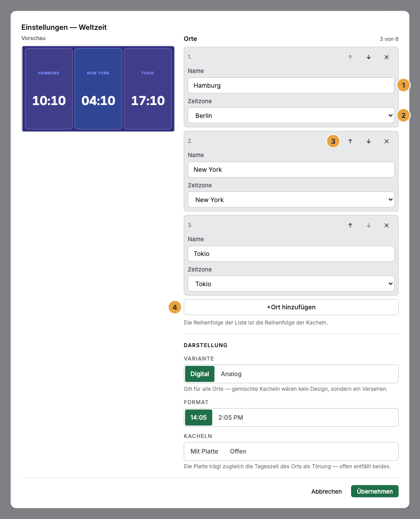Open Berlin timezone dropdown
Viewport: 420px width, 519px height.
pyautogui.click(x=291, y=116)
